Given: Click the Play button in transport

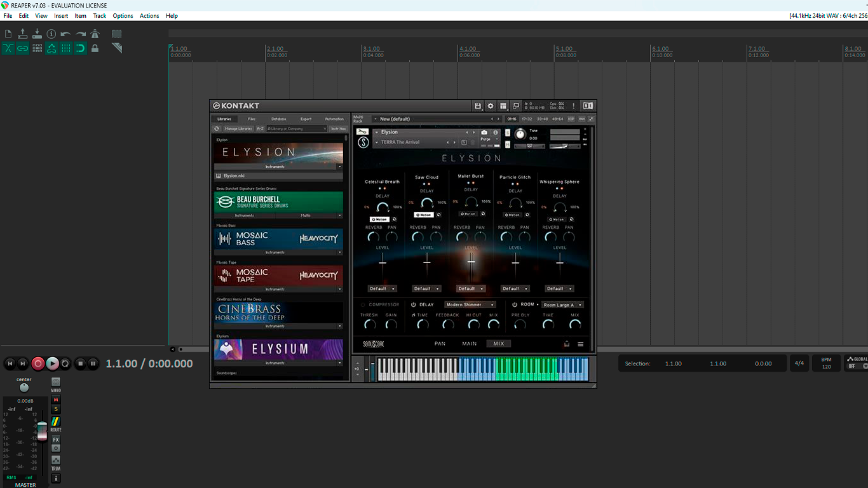Looking at the screenshot, I should (53, 363).
